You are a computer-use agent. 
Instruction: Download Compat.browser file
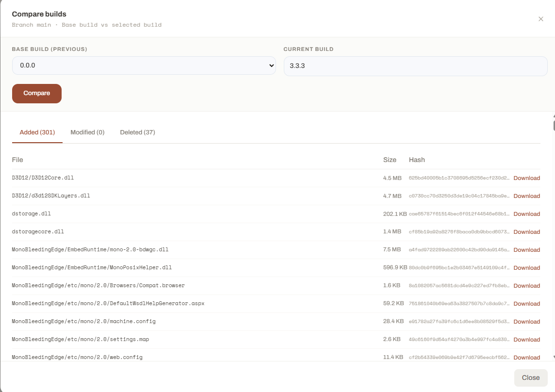pos(527,286)
